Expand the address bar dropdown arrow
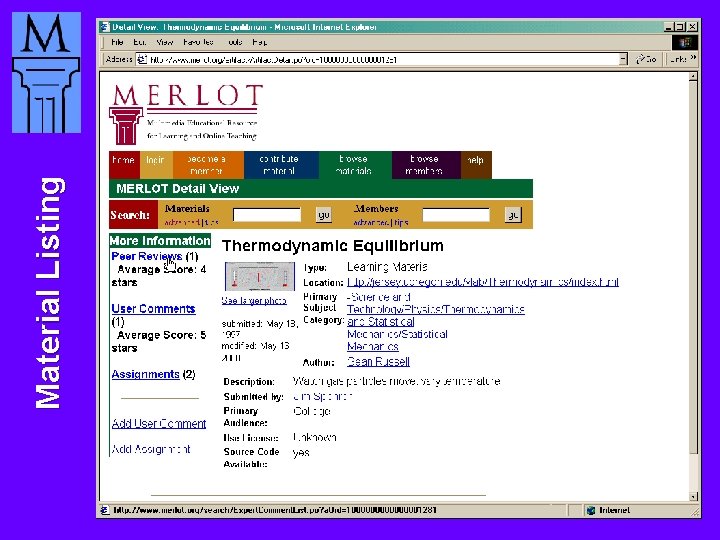The width and height of the screenshot is (720, 540). coord(623,59)
